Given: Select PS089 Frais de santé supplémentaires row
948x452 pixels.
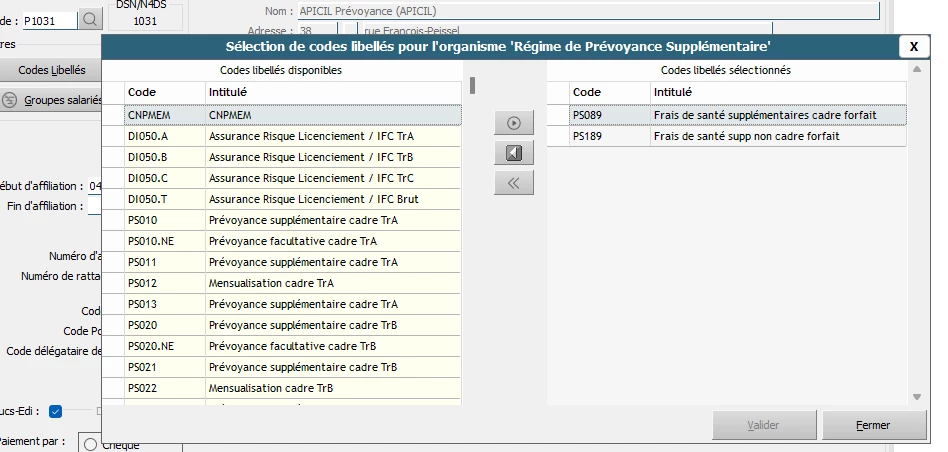Looking at the screenshot, I should [x=738, y=115].
